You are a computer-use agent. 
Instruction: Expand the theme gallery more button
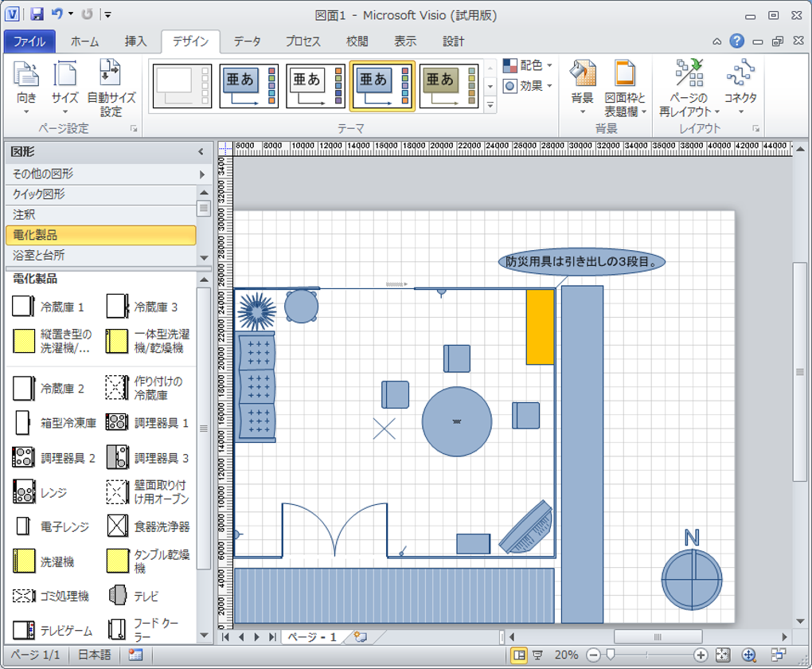pos(490,105)
